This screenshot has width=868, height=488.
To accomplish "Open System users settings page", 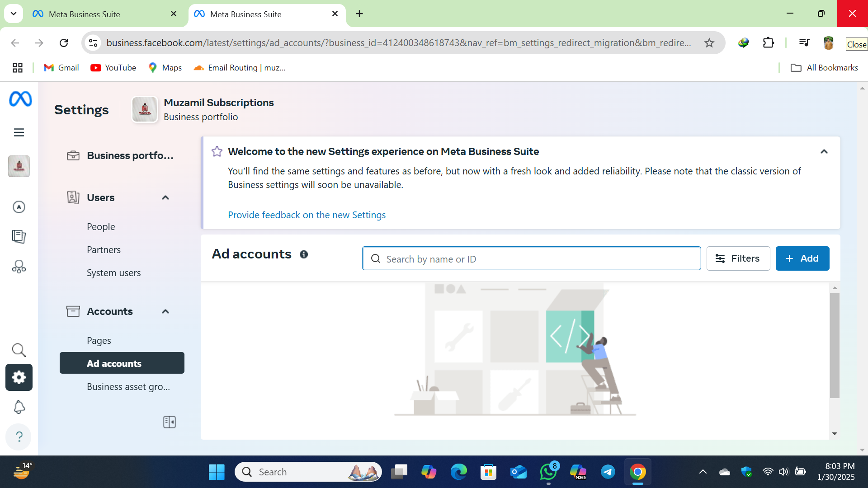I will pos(113,273).
